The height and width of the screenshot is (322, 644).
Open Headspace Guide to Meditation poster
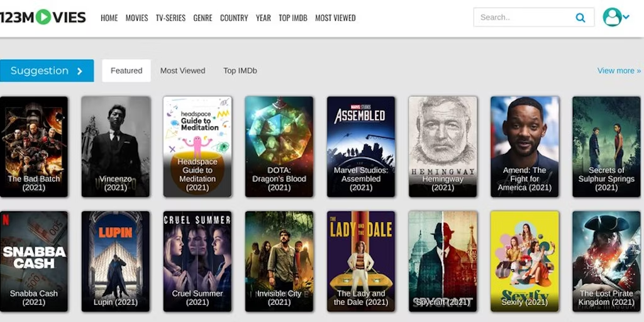click(x=197, y=147)
